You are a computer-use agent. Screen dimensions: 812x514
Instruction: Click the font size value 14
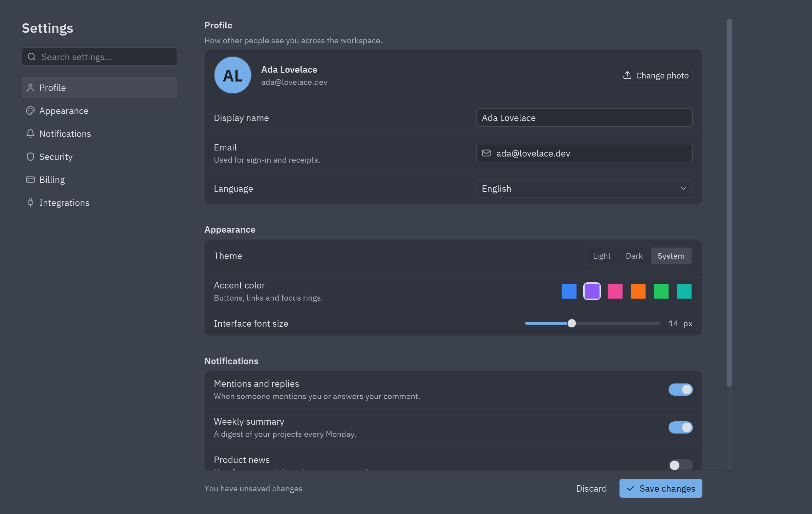673,324
